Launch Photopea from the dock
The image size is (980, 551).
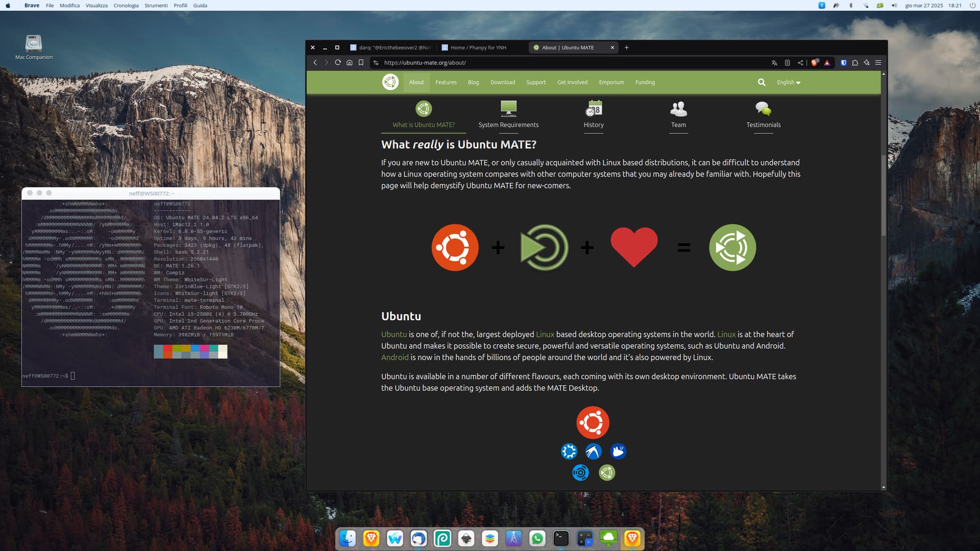[443, 538]
